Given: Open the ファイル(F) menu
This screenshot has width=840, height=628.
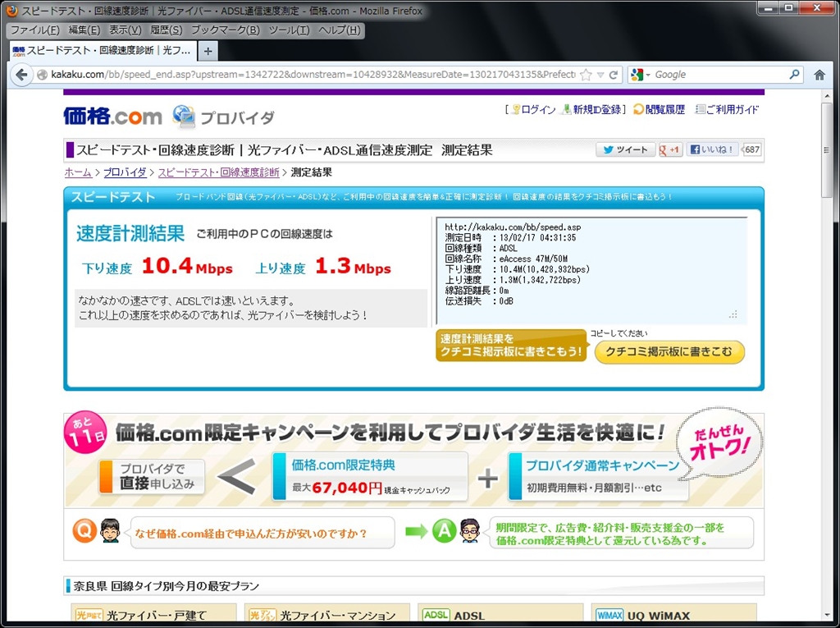Looking at the screenshot, I should click(x=34, y=30).
